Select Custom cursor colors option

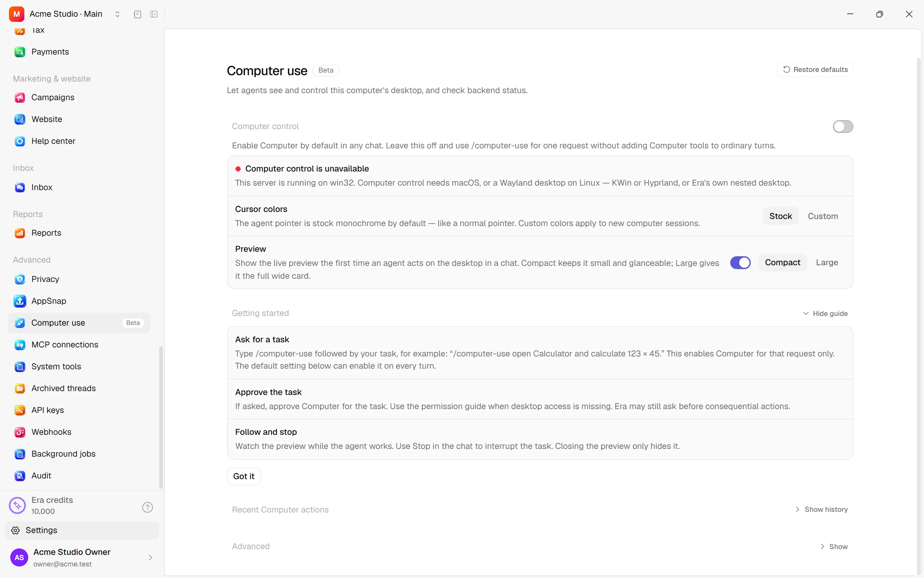tap(823, 216)
